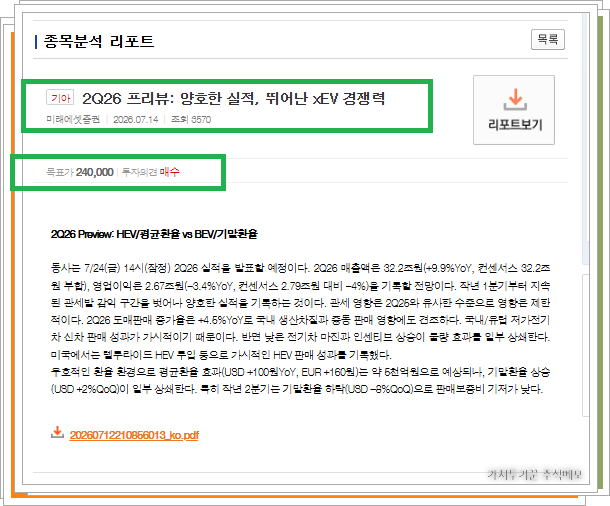Viewport: 610px width, 506px height.
Task: Click the 목표가 240,000 value
Action: tap(95, 172)
